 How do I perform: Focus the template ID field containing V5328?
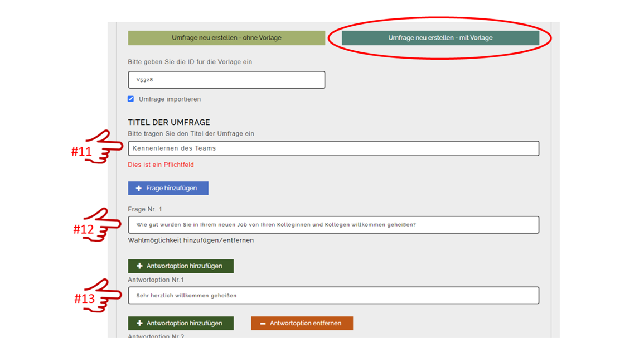click(226, 80)
